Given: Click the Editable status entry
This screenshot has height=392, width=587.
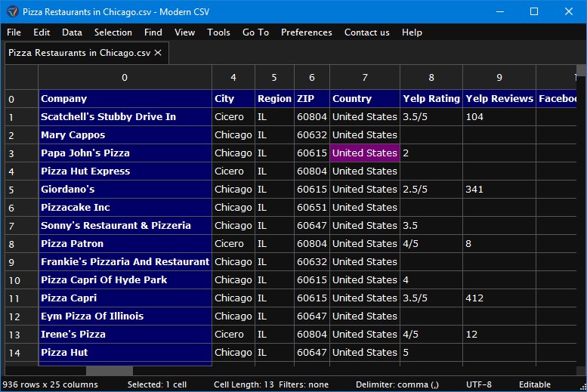Looking at the screenshot, I should point(535,384).
